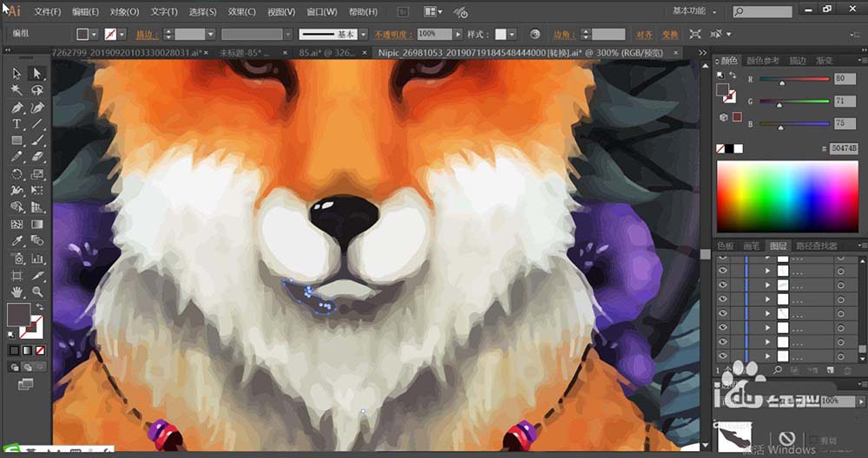Open the opacity 100% arrow flyout

(457, 35)
